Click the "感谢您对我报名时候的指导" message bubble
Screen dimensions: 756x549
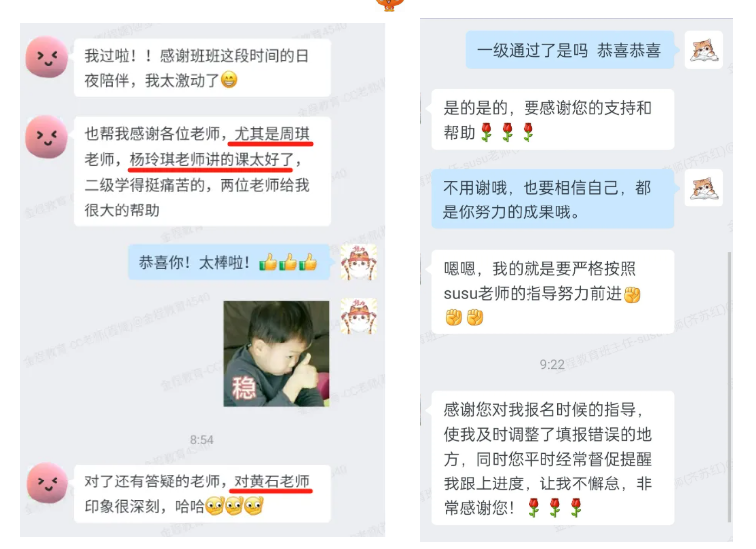coord(552,459)
